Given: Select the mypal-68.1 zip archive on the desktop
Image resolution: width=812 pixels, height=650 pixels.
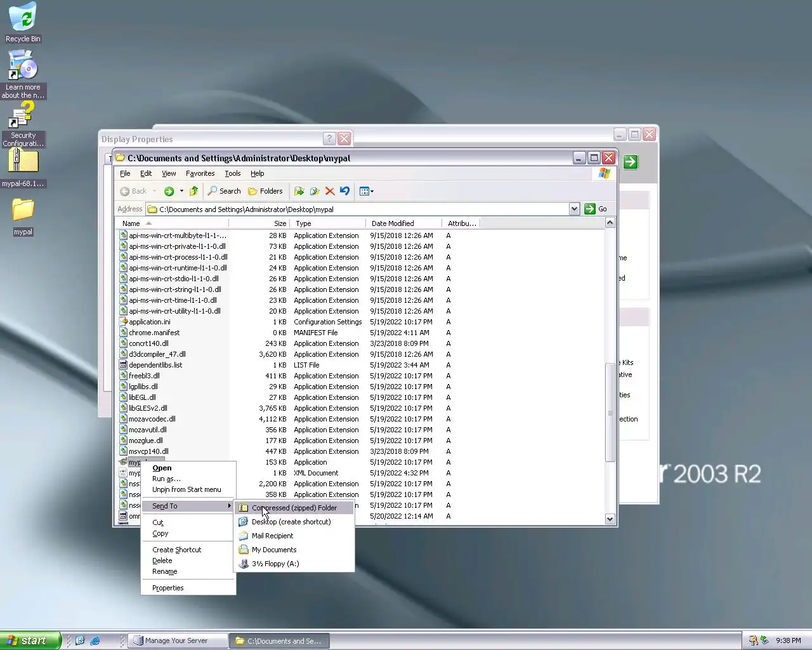Looking at the screenshot, I should (23, 168).
